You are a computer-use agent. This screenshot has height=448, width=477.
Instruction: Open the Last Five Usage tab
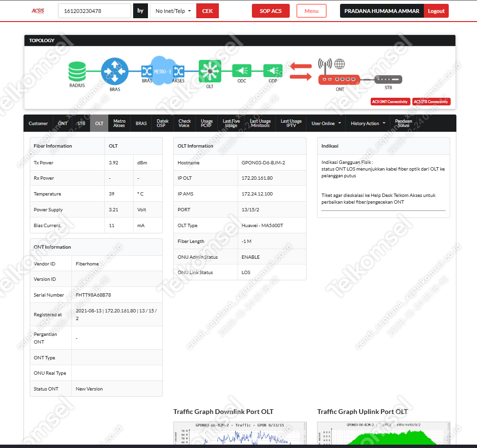coord(231,123)
